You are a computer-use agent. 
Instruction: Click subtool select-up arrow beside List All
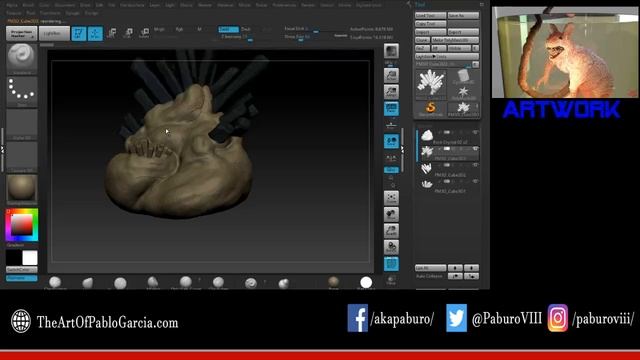455,268
